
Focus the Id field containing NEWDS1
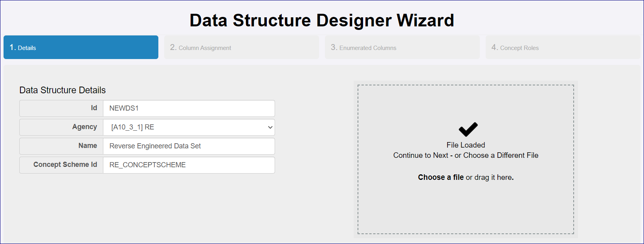(189, 108)
